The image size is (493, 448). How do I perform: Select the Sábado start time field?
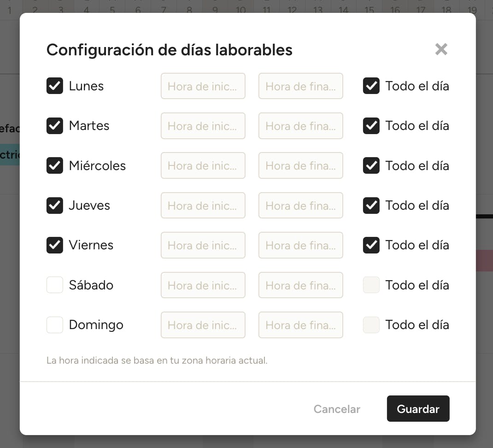point(203,285)
